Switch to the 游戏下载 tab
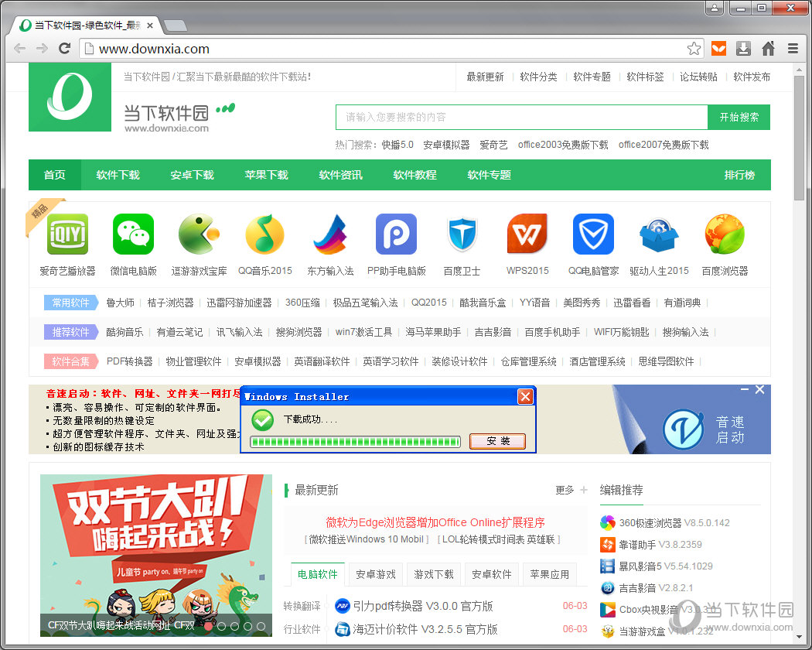Image resolution: width=812 pixels, height=650 pixels. pos(434,574)
